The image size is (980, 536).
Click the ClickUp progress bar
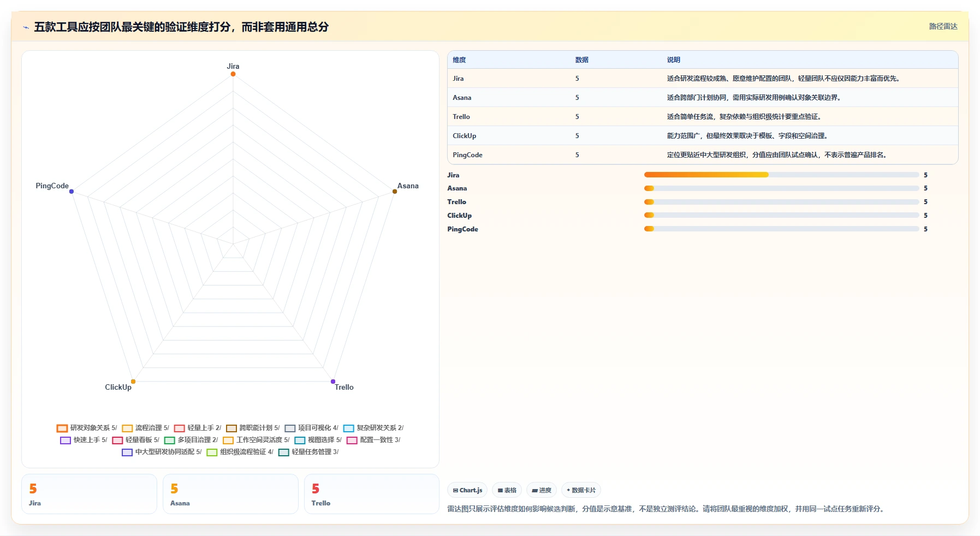pyautogui.click(x=782, y=215)
